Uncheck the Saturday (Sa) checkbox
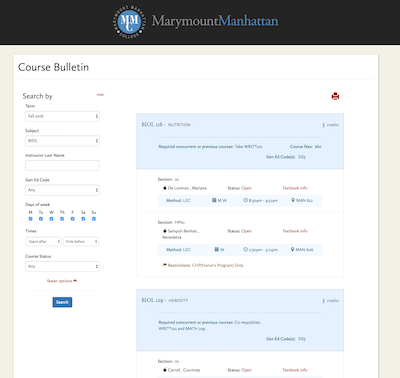Image resolution: width=400 pixels, height=378 pixels. [83, 219]
